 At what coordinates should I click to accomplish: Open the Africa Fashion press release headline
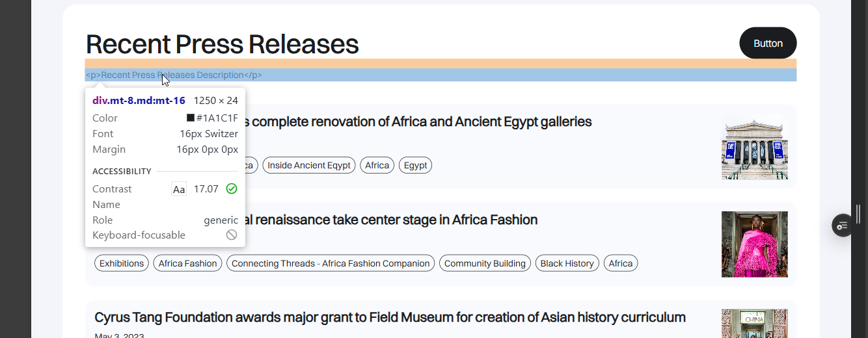pyautogui.click(x=390, y=220)
